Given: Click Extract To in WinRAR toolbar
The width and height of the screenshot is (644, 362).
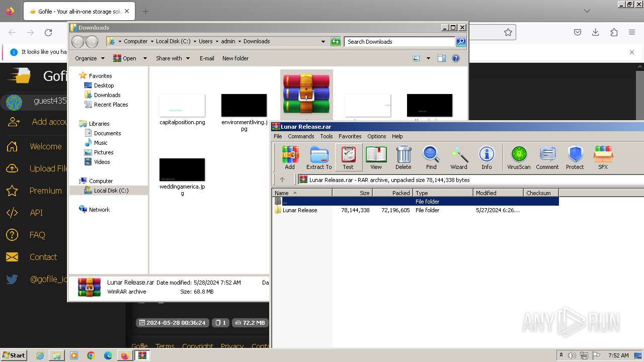Looking at the screenshot, I should [x=319, y=157].
